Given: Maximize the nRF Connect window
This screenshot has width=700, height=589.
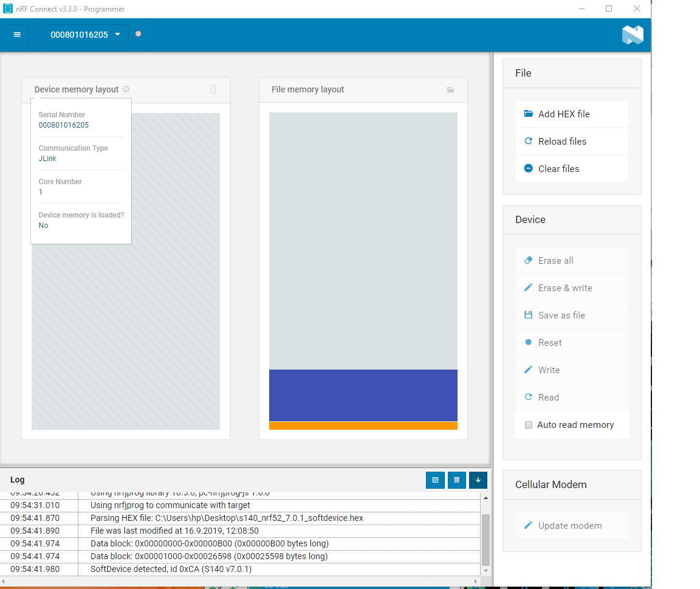Looking at the screenshot, I should pos(608,9).
